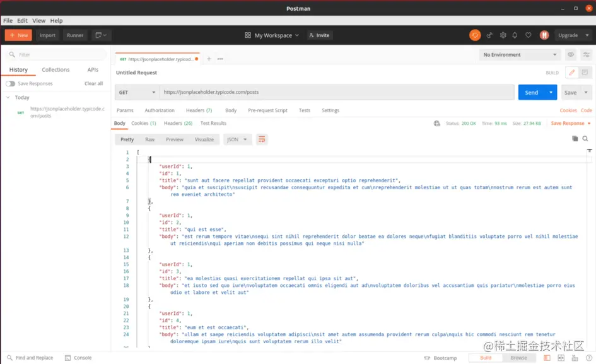Viewport: 596px width, 364px height.
Task: Open the Authorization tab
Action: 160,110
